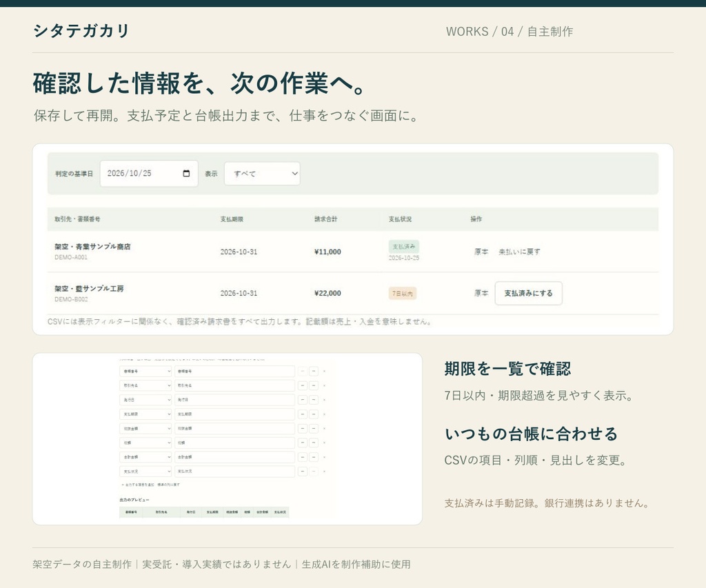Open the 支払状況 column selector dropdown

click(145, 472)
